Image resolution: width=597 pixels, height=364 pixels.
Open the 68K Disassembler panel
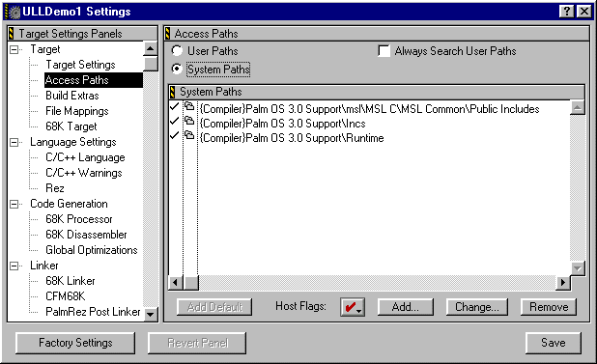[86, 235]
